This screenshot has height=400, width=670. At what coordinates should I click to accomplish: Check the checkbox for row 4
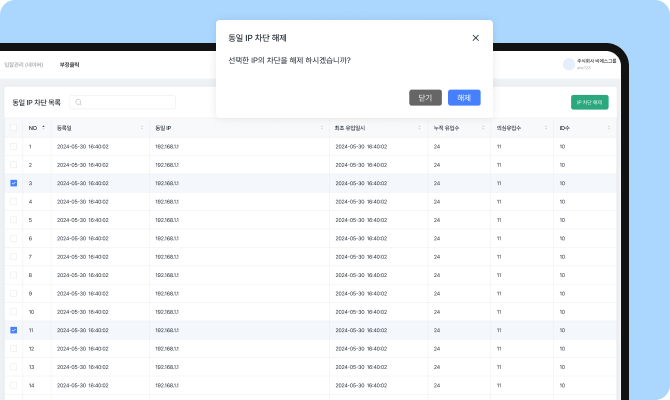coord(14,202)
